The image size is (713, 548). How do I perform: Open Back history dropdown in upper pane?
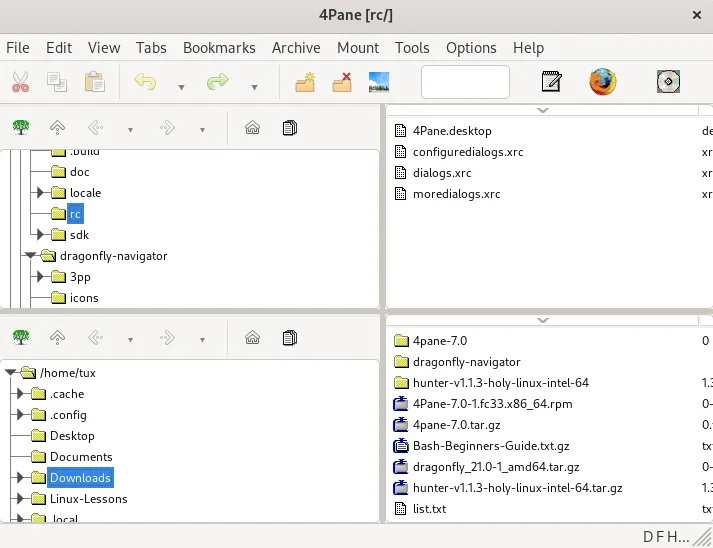tap(130, 130)
